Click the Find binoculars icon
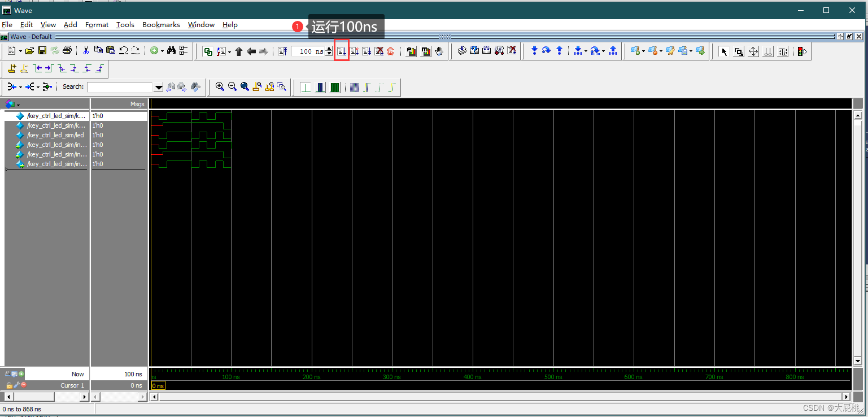The width and height of the screenshot is (868, 417). (x=171, y=51)
